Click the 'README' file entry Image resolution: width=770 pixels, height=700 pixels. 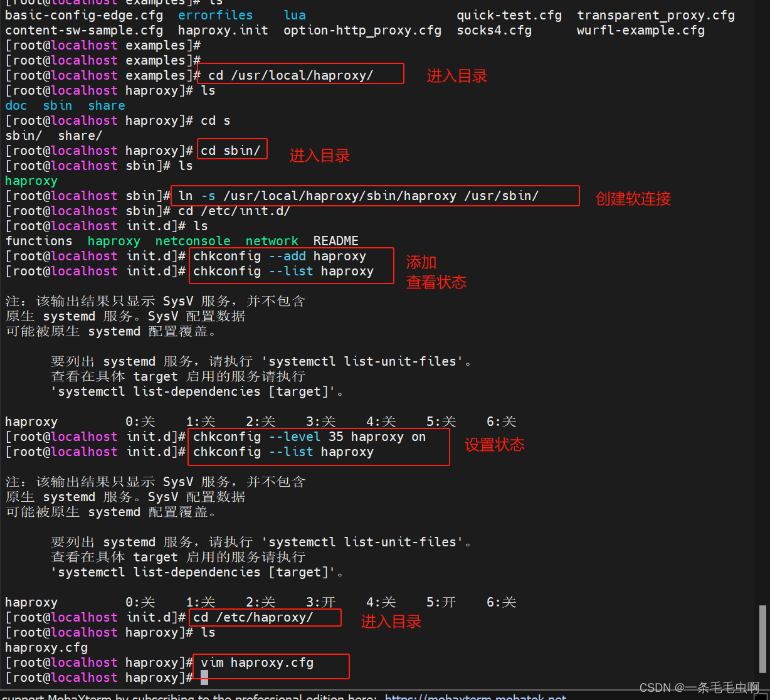point(335,240)
